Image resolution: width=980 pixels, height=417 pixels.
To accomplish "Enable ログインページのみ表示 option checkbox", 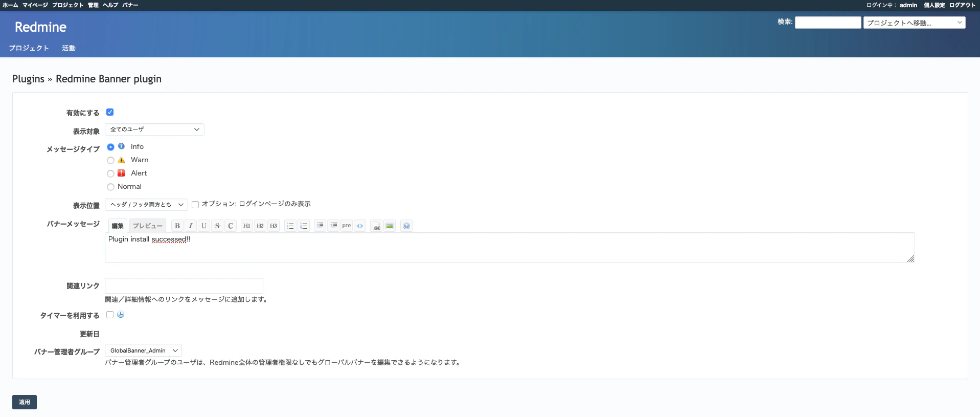I will click(195, 205).
